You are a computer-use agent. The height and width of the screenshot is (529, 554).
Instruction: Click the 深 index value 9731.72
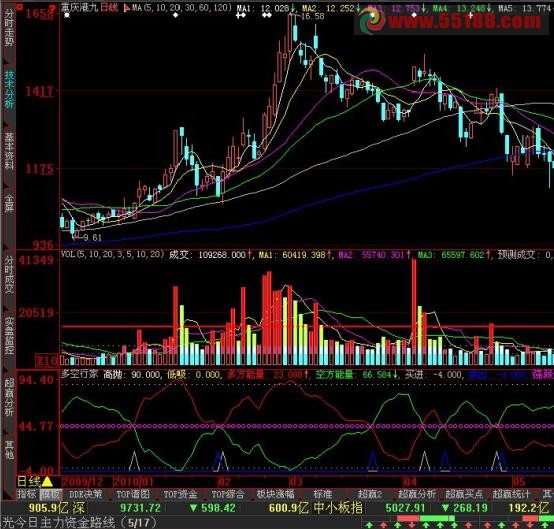(140, 508)
